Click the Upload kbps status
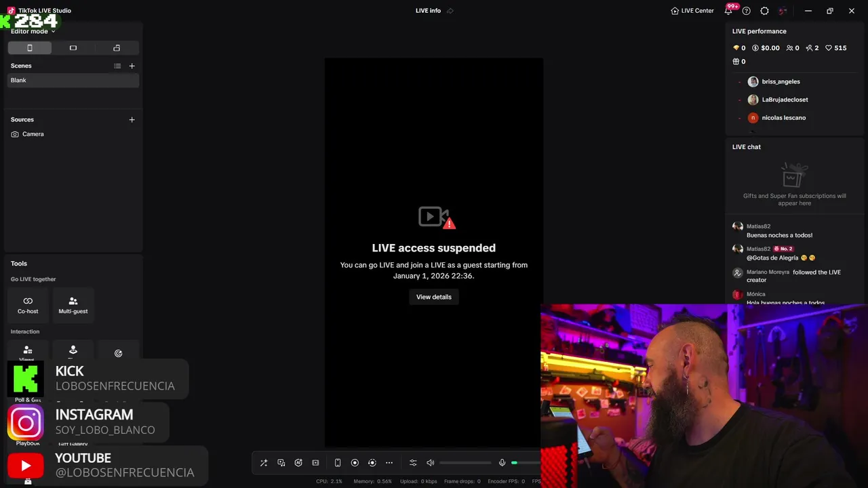The image size is (868, 488). (x=418, y=481)
